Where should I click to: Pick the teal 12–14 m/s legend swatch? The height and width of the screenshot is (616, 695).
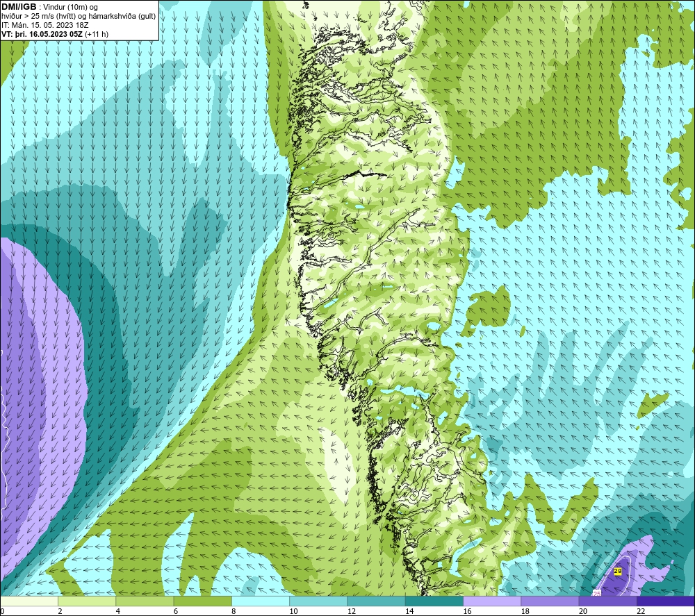click(x=376, y=601)
